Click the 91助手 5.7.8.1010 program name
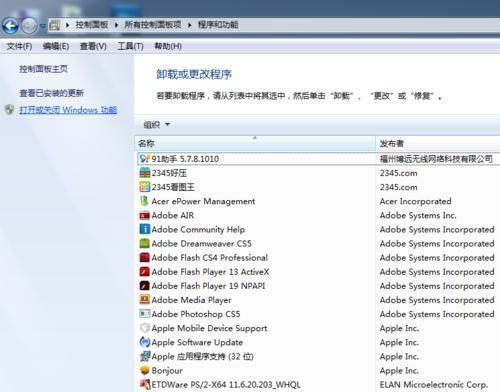500x392 pixels. [x=185, y=159]
